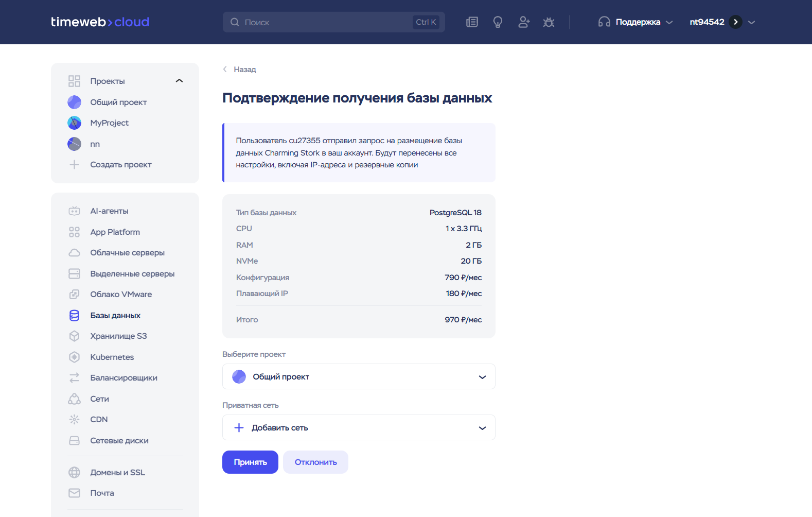
Task: Open the lightbulb ideas icon
Action: [498, 22]
